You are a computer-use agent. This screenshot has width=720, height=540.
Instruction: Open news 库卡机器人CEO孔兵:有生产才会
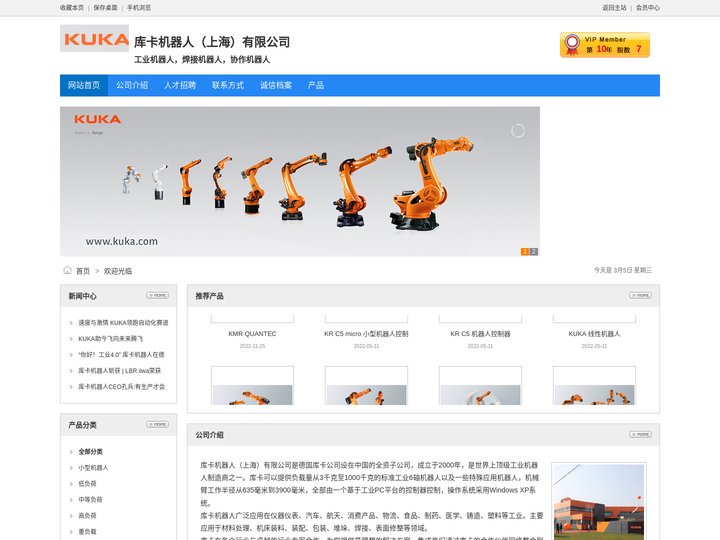121,387
